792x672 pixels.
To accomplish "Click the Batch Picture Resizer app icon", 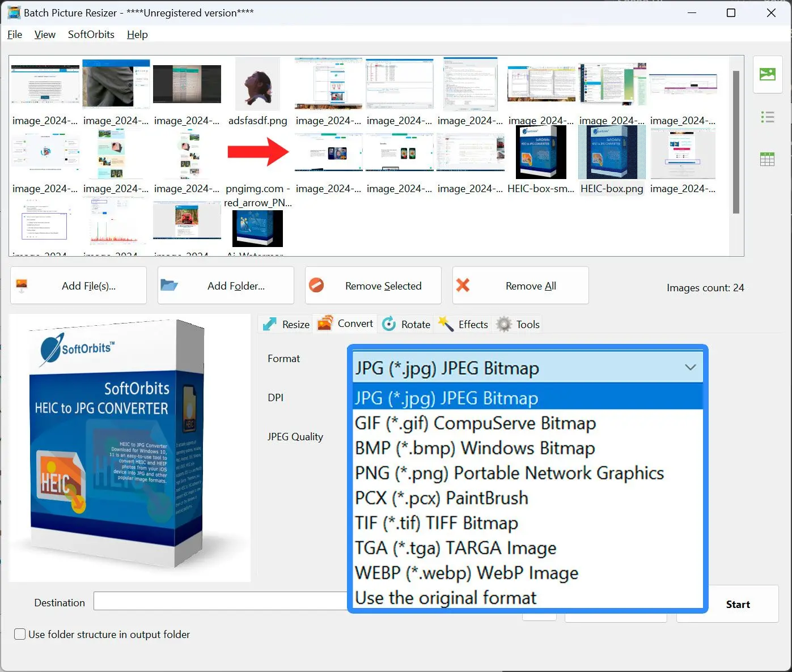I will (14, 12).
